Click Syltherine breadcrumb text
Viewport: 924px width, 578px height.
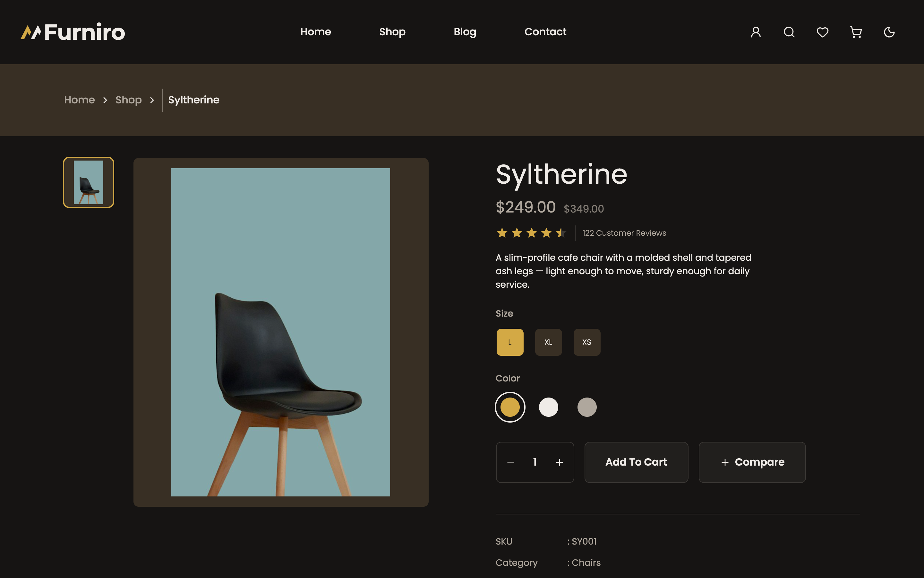point(193,100)
